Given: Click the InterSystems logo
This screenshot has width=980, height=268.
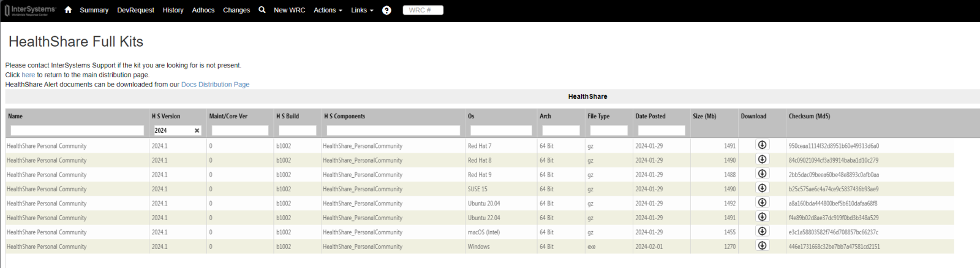Looking at the screenshot, I should pos(30,10).
